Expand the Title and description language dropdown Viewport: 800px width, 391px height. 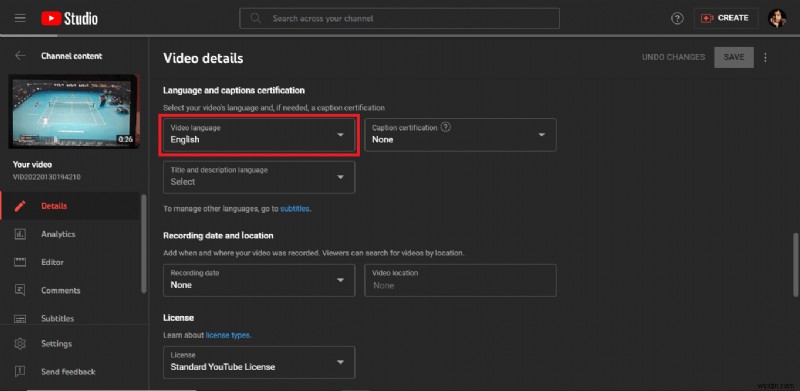259,177
